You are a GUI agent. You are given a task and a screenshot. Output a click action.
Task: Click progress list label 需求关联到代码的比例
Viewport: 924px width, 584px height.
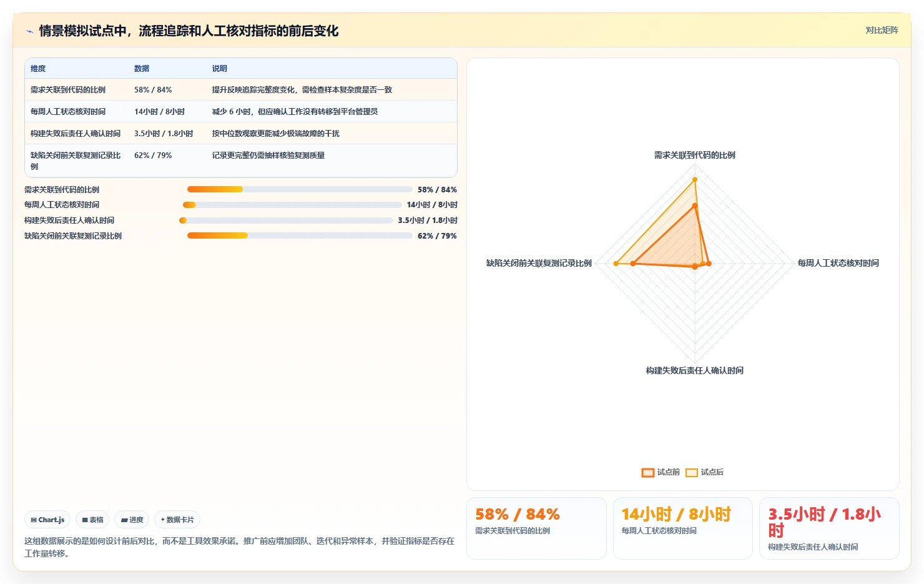[x=62, y=190]
